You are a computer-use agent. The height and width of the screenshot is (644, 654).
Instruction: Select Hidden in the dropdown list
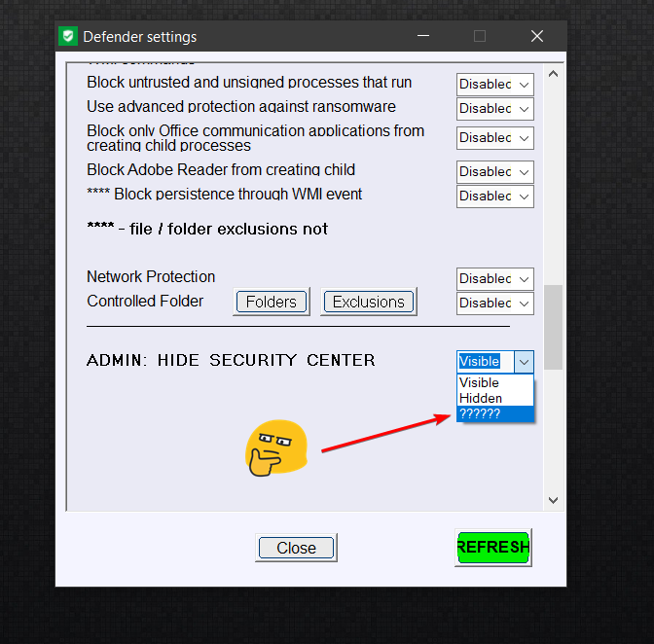(494, 398)
